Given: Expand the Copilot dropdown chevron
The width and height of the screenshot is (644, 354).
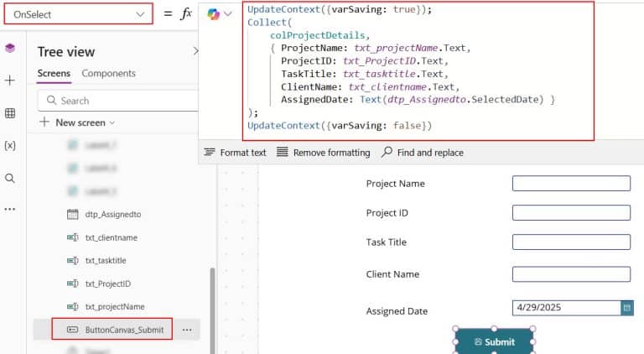Looking at the screenshot, I should point(228,15).
